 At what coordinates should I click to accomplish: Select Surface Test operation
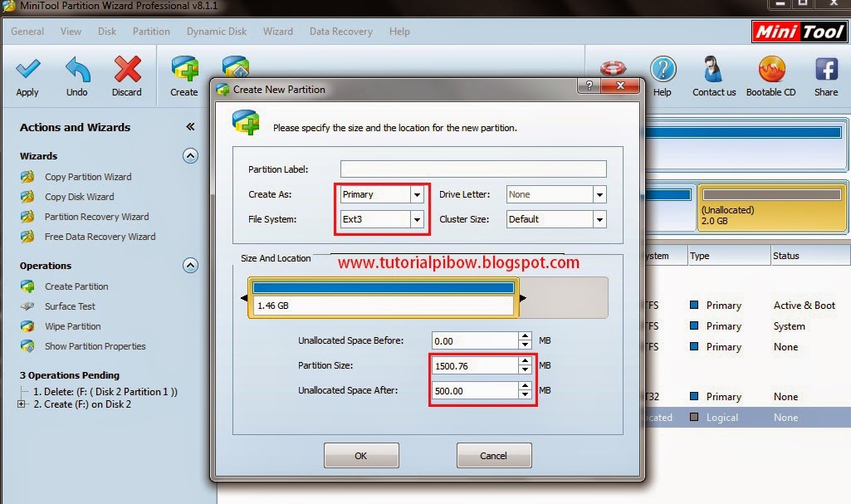pos(70,306)
